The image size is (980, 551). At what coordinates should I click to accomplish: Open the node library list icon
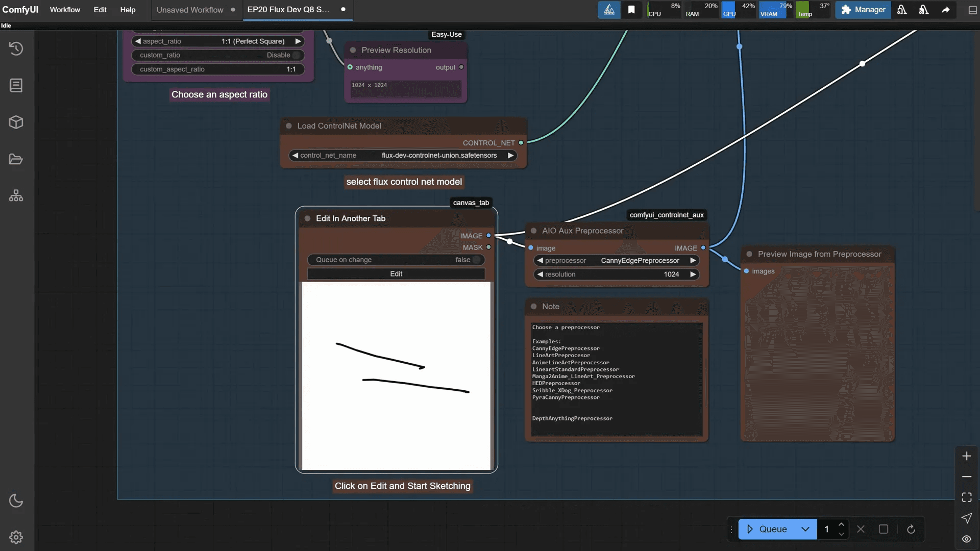pos(16,85)
